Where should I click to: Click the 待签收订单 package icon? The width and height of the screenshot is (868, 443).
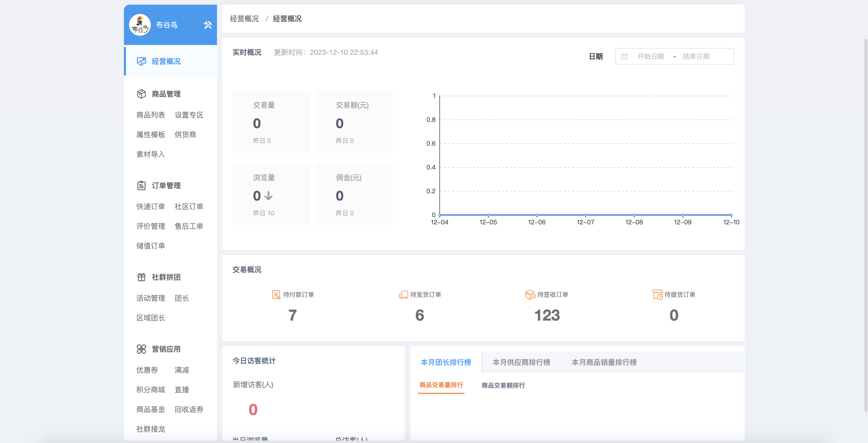530,295
